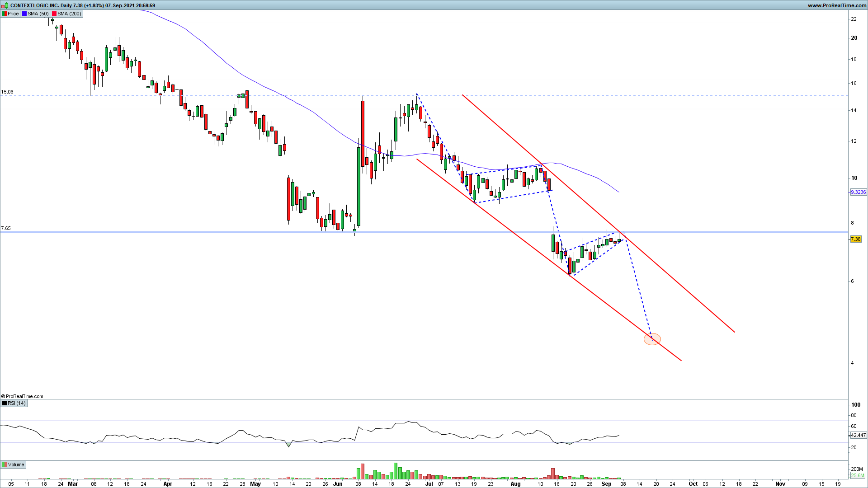Click the Volume panel legend icon
The image size is (868, 488).
(5, 465)
